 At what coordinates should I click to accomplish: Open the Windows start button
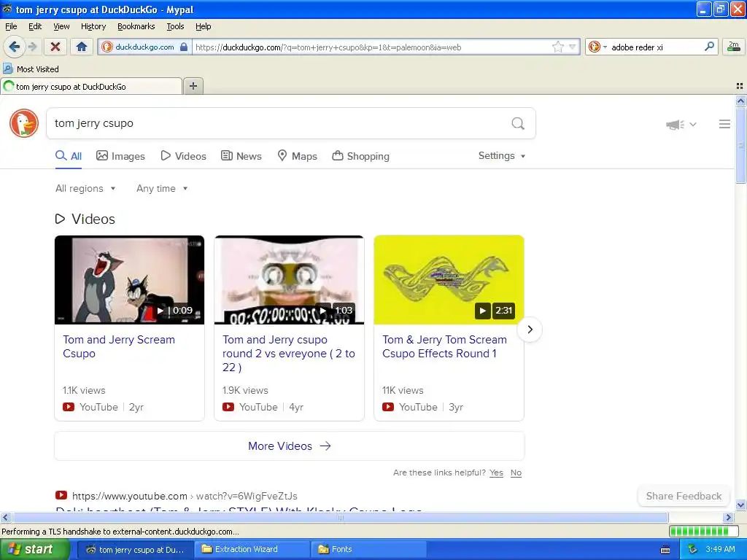[x=34, y=550]
